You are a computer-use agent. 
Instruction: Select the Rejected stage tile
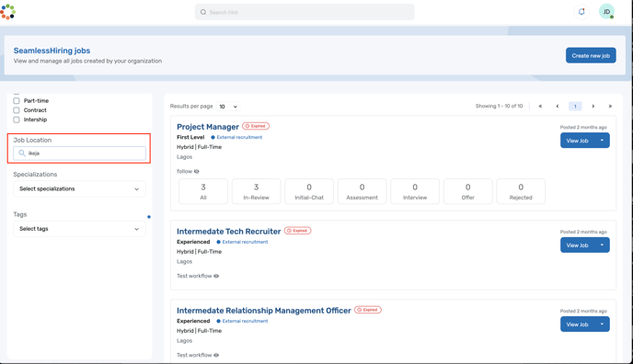pos(521,191)
